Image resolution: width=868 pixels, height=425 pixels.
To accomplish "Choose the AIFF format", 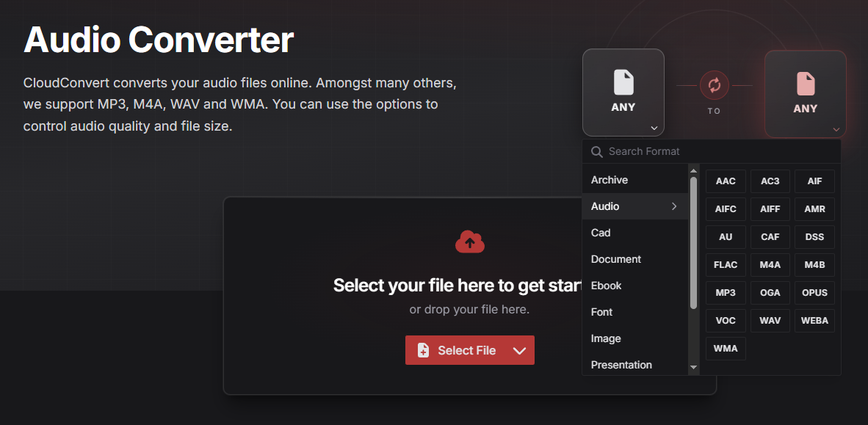I will pyautogui.click(x=770, y=209).
